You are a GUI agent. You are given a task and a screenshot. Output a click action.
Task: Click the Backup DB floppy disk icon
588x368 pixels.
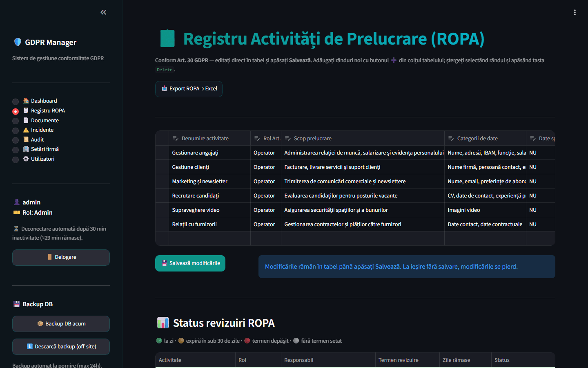coord(17,304)
